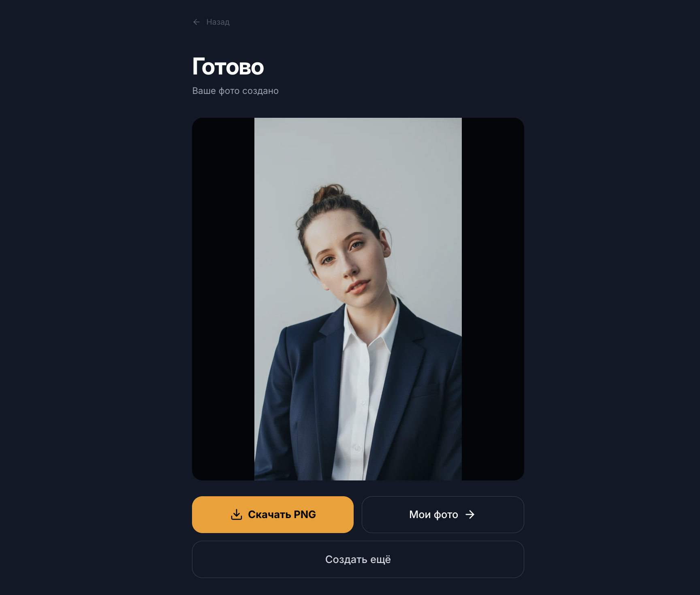Click the black bar right of photo
Viewport: 700px width, 595px height.
tap(493, 299)
